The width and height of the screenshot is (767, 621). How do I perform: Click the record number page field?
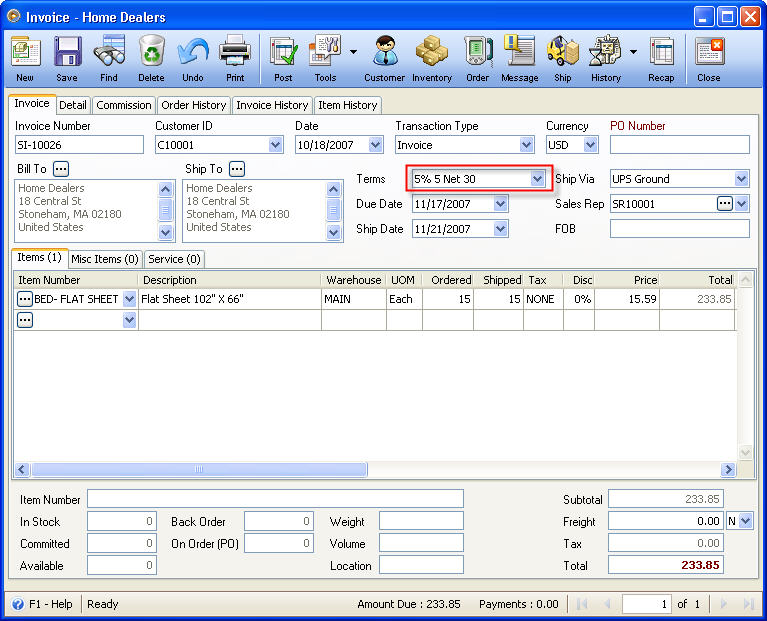pyautogui.click(x=646, y=604)
